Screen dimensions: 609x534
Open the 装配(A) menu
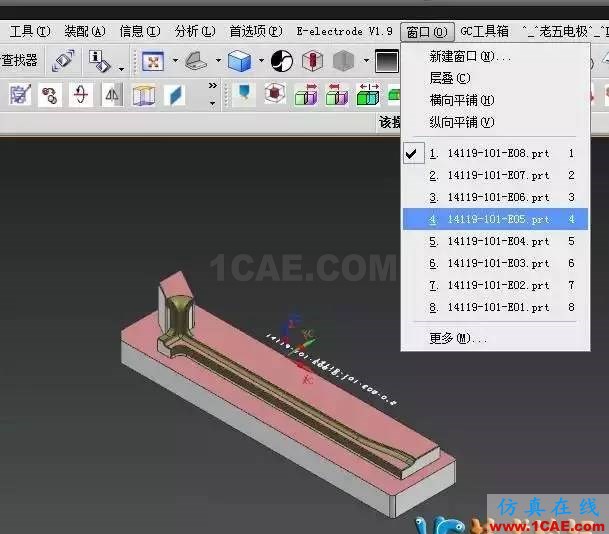[x=85, y=31]
